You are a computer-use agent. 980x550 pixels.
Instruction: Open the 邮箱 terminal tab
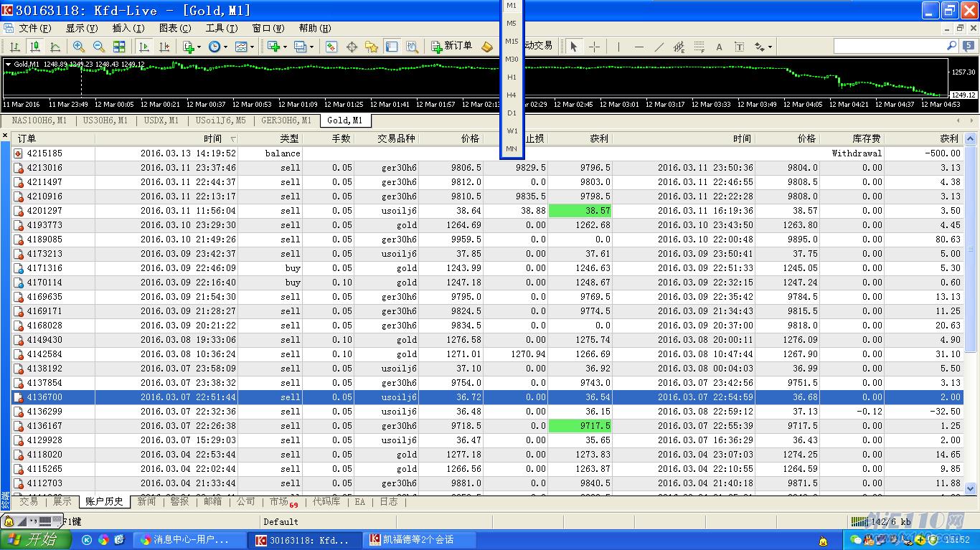click(213, 501)
